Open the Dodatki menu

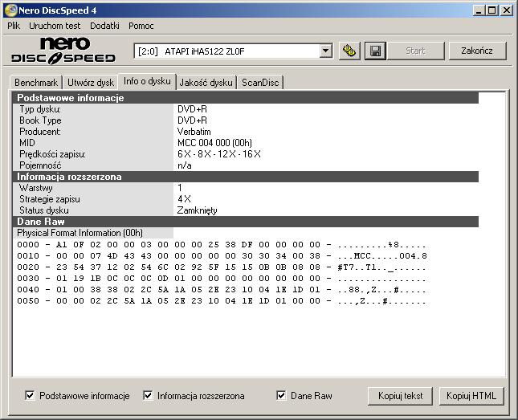tap(104, 26)
